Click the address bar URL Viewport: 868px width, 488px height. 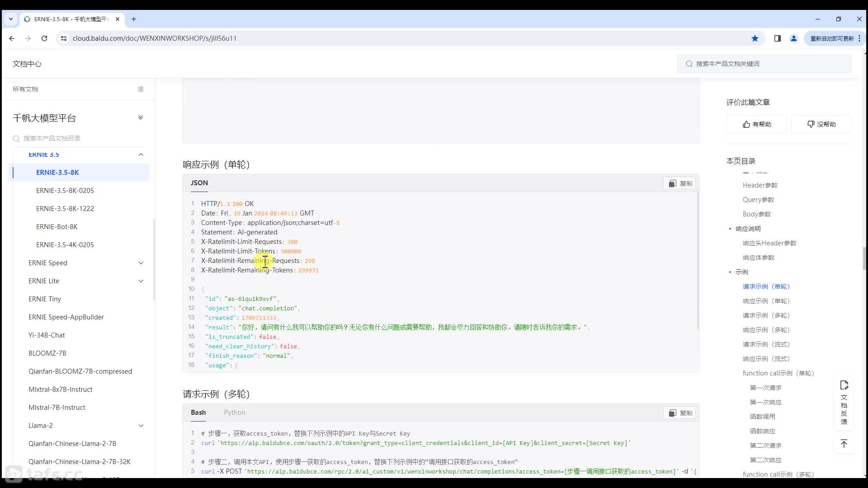click(155, 38)
